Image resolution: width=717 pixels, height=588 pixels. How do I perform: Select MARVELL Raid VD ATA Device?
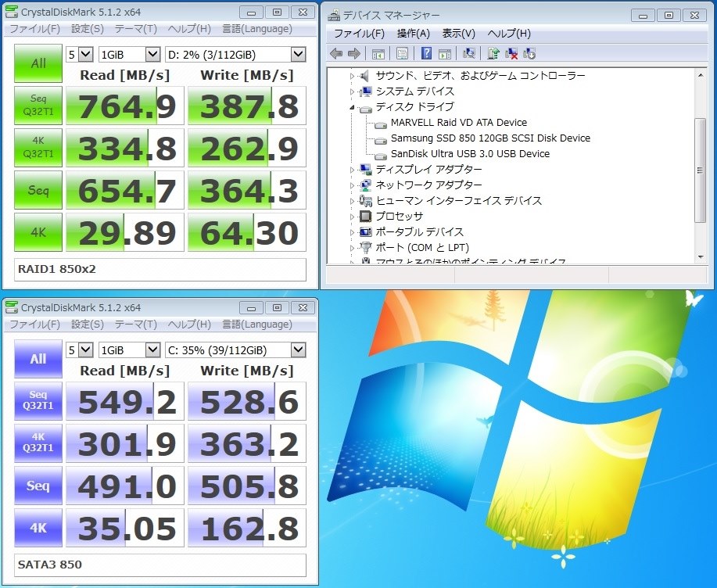pyautogui.click(x=459, y=123)
